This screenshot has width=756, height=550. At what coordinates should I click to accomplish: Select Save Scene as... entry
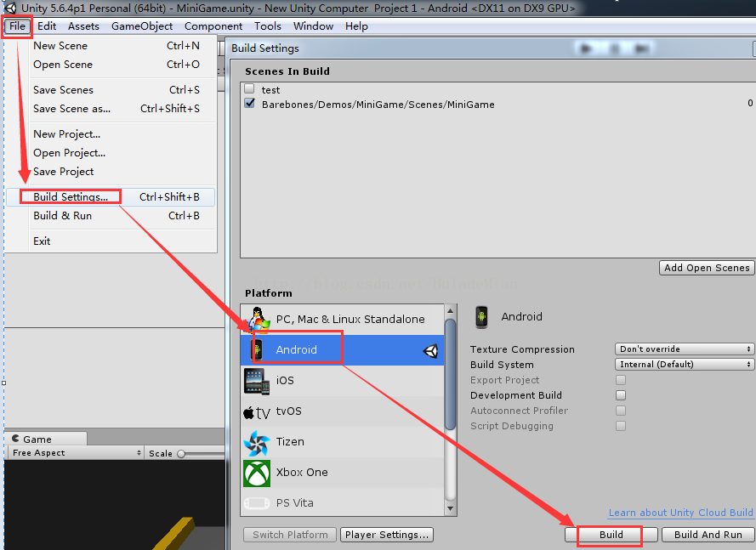(x=111, y=109)
